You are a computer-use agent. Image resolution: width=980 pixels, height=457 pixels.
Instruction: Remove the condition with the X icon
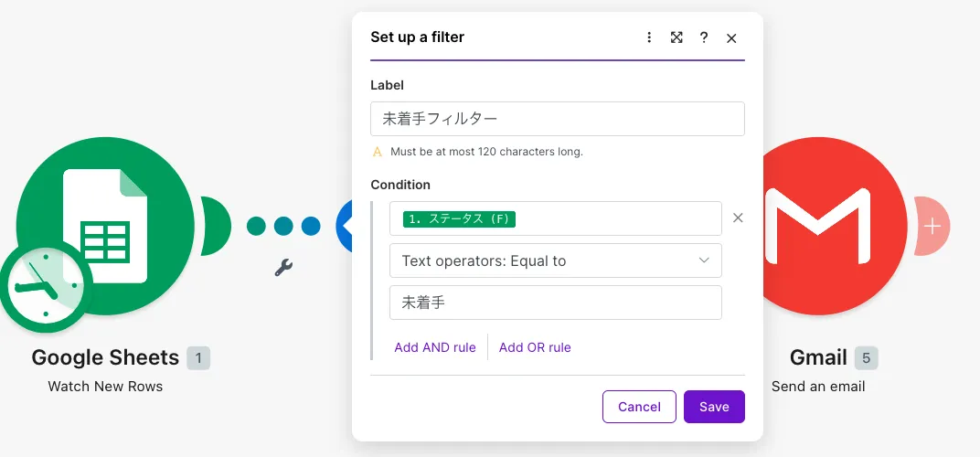point(738,218)
